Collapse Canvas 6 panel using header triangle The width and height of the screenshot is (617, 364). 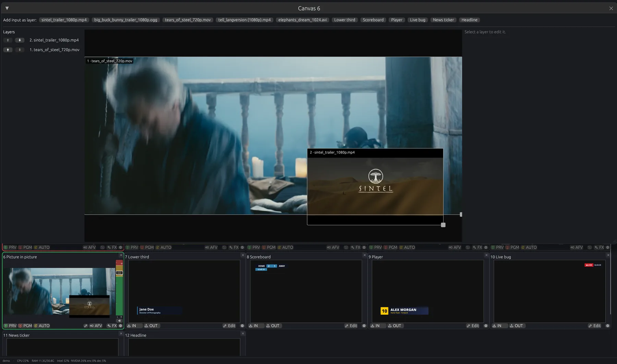[7, 8]
